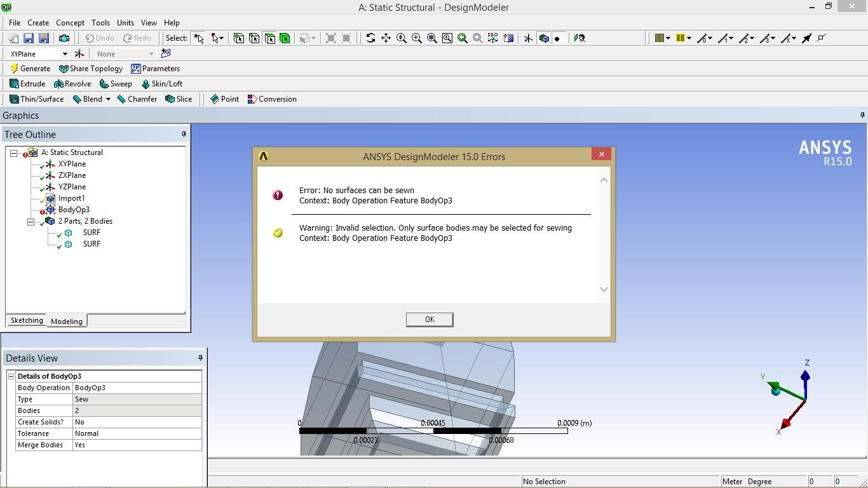
Task: Toggle the display model icon
Action: [x=544, y=38]
